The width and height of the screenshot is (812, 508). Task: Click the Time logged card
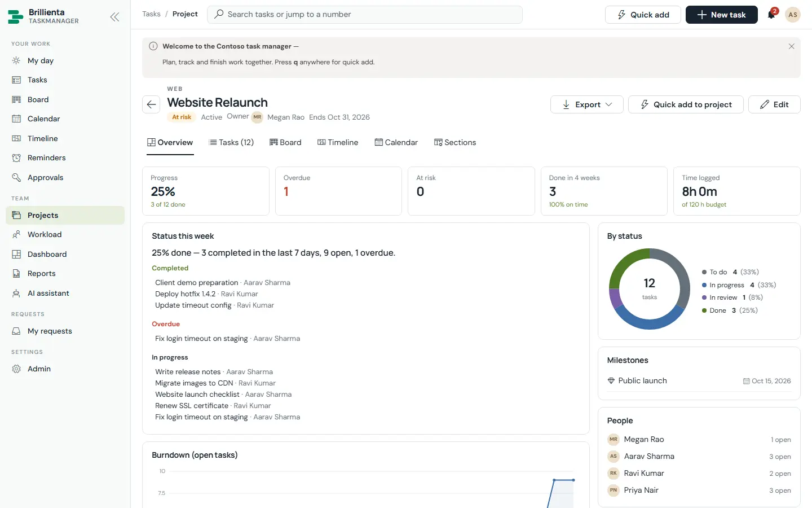pos(737,191)
